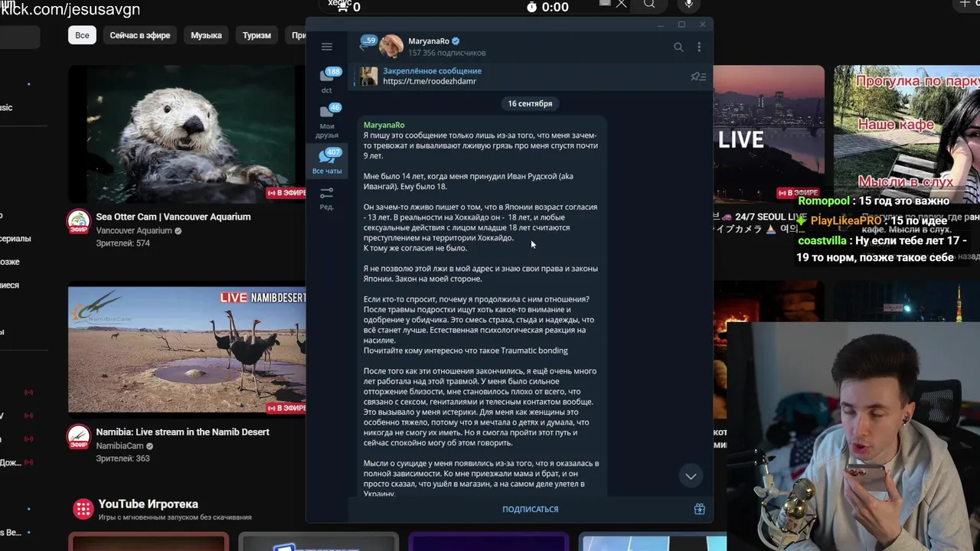980x551 pixels.
Task: Open pinned message link t.me/roodezhdamr
Action: (x=430, y=81)
